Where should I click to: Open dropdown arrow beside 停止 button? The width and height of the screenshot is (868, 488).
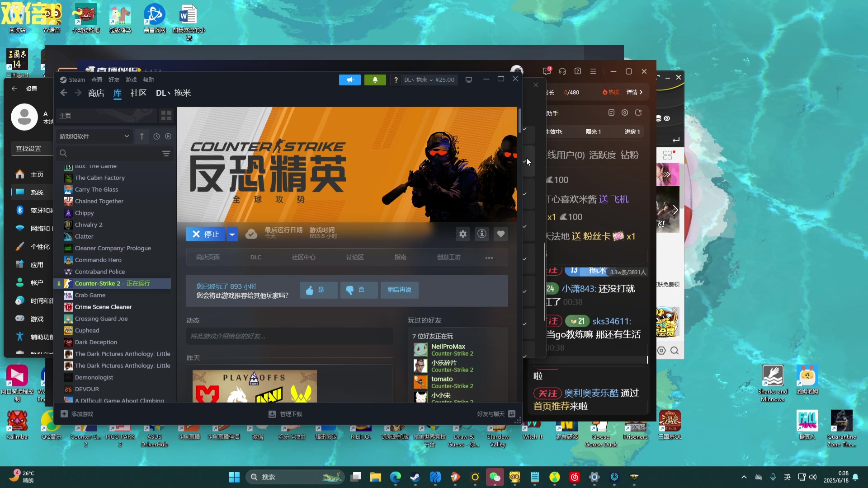(x=232, y=234)
